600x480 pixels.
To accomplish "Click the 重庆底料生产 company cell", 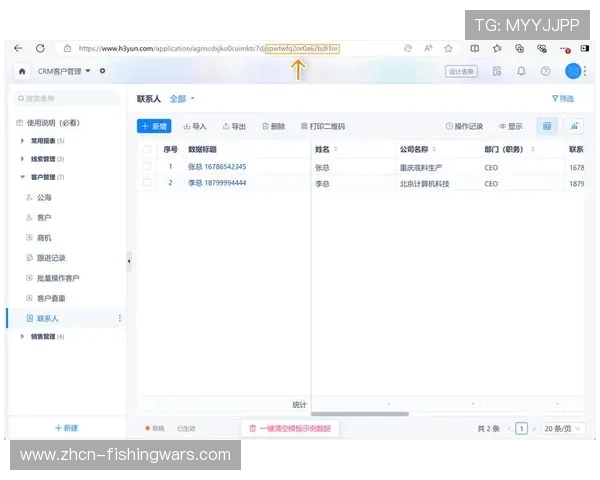I will tap(421, 168).
